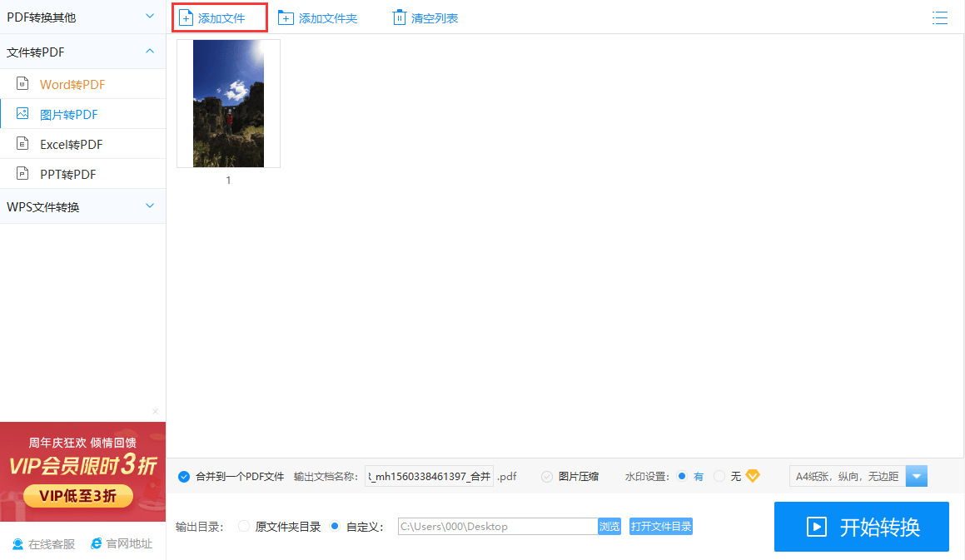
Task: Open the 官网地址 link
Action: pos(122,543)
